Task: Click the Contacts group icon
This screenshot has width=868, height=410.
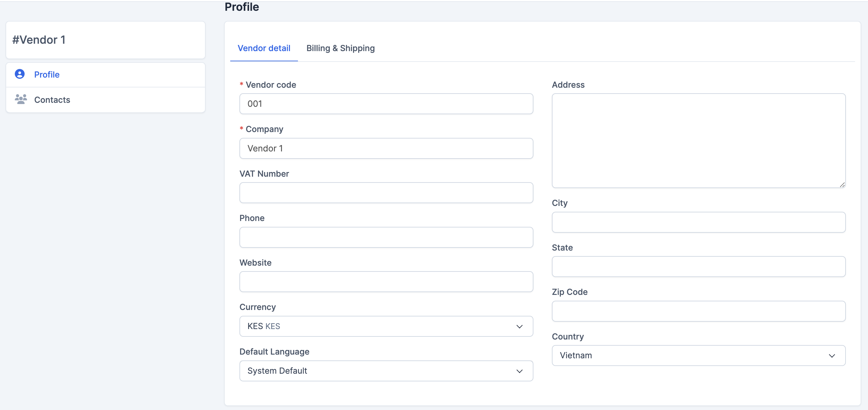Action: (21, 99)
